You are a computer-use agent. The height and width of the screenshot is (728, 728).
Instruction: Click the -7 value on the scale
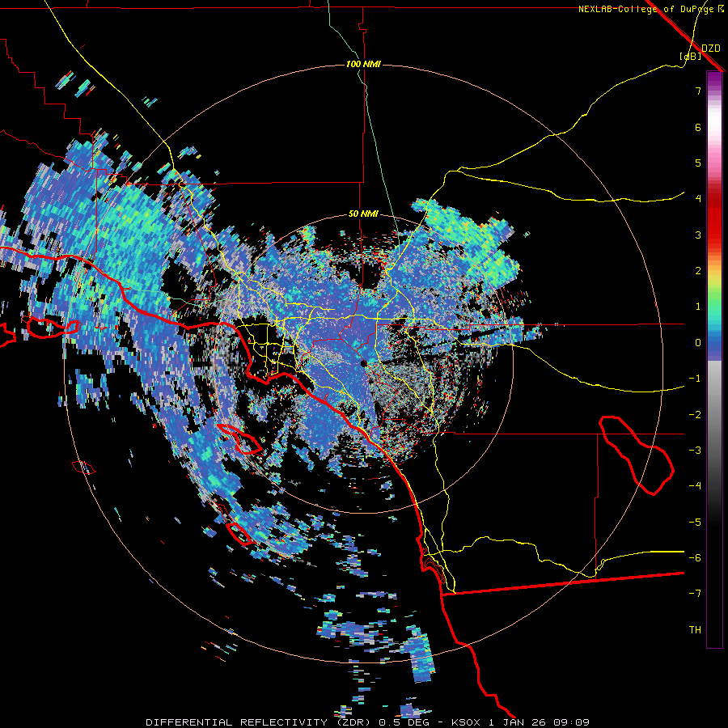point(695,594)
